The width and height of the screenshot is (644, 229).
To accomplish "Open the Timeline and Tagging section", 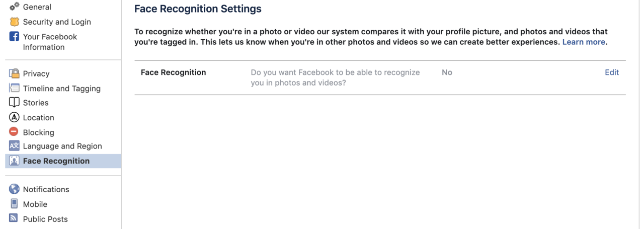I will (62, 89).
